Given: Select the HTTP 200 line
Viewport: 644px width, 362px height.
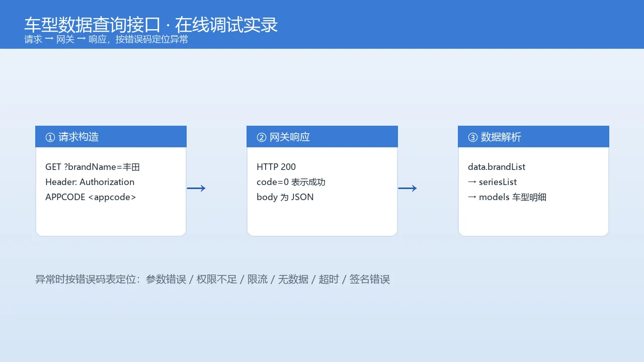Looking at the screenshot, I should (276, 167).
